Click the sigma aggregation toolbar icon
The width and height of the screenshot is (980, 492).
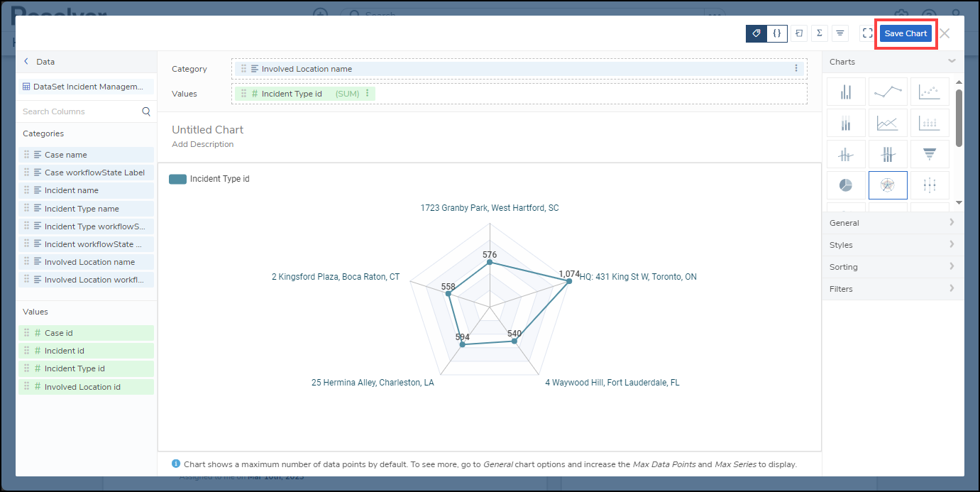pyautogui.click(x=820, y=33)
